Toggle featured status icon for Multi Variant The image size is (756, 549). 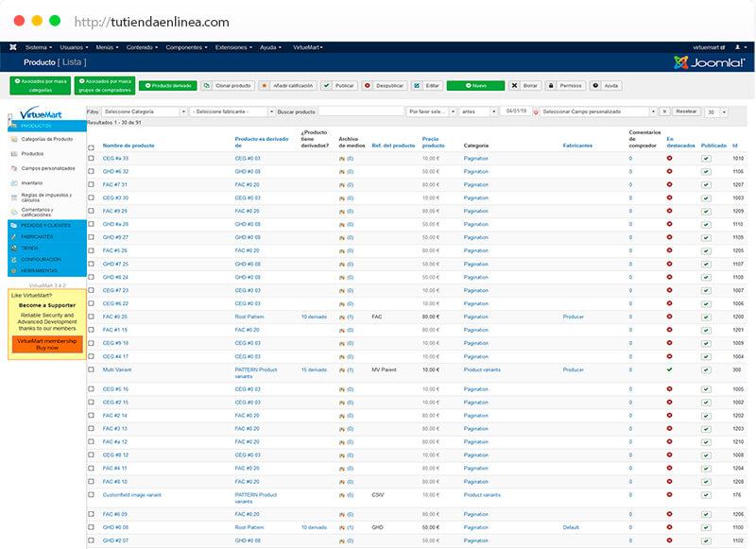(669, 369)
